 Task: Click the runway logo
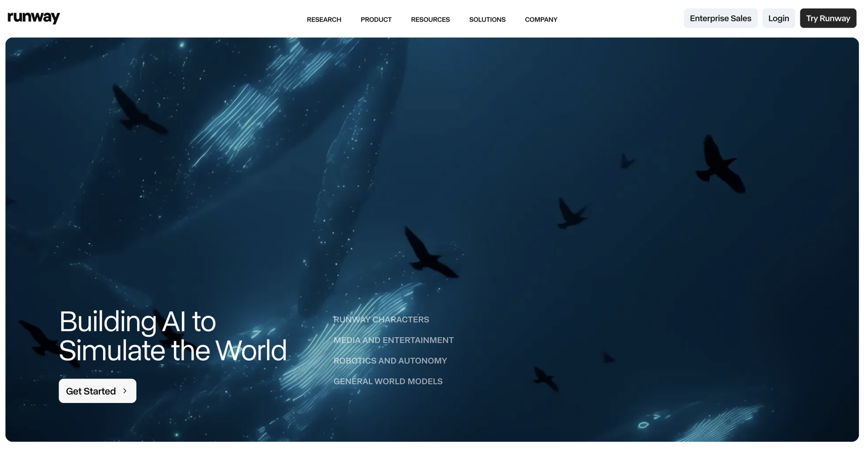(x=34, y=17)
